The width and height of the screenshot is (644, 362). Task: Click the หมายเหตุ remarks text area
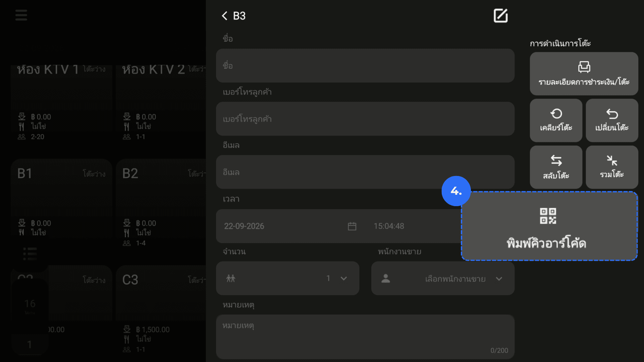point(365,337)
